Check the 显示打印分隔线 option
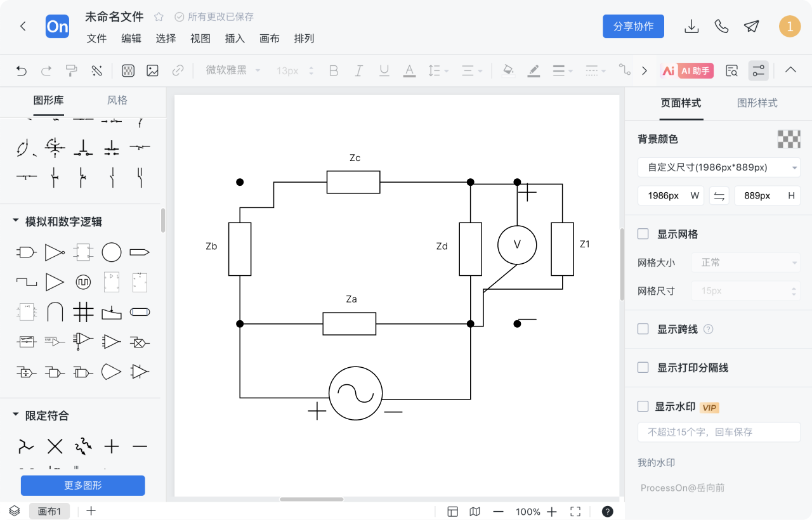 [643, 367]
